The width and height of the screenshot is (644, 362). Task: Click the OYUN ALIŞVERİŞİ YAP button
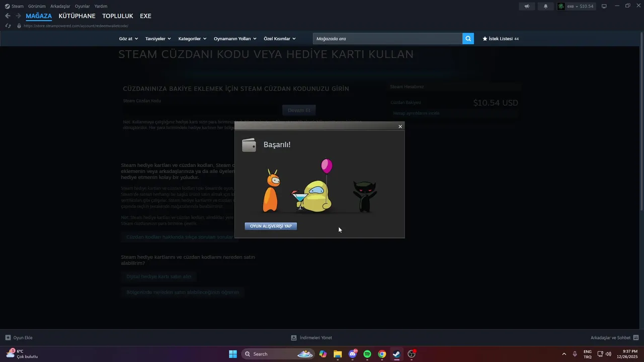click(271, 226)
